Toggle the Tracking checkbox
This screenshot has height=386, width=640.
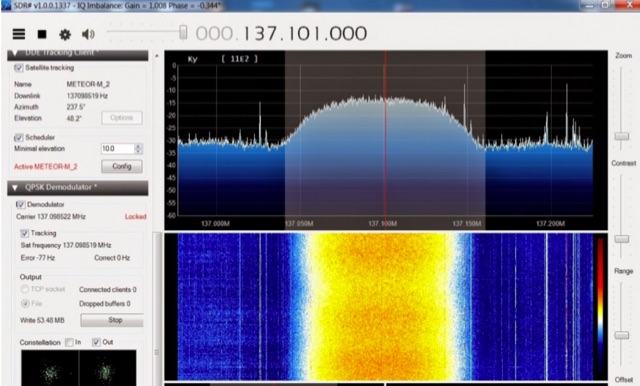(x=24, y=233)
